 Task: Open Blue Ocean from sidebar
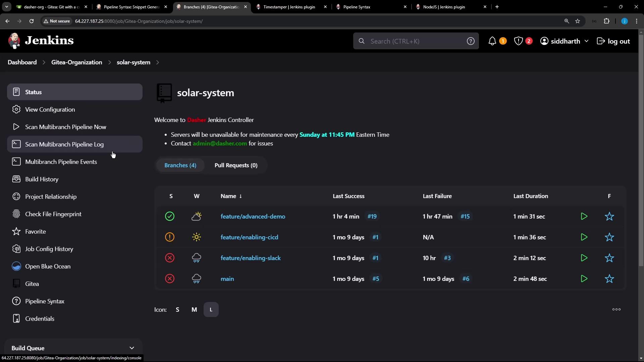[48, 266]
